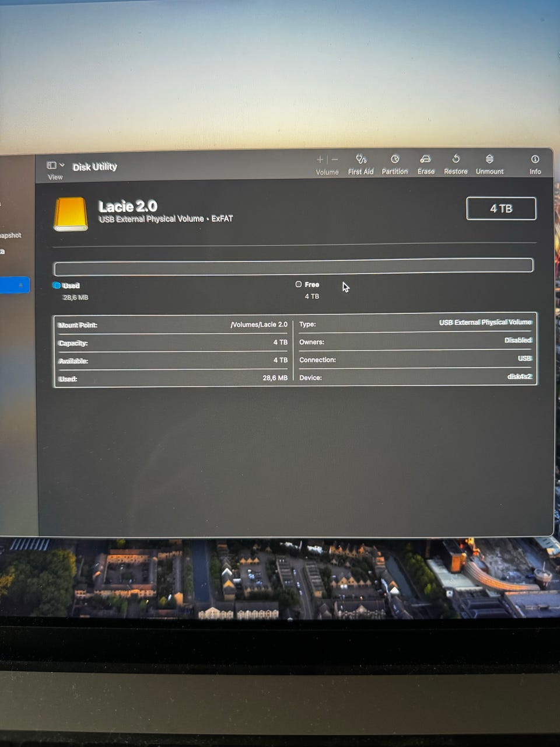Click the yellow Lacie 2.0 drive icon
560x747 pixels.
click(71, 214)
